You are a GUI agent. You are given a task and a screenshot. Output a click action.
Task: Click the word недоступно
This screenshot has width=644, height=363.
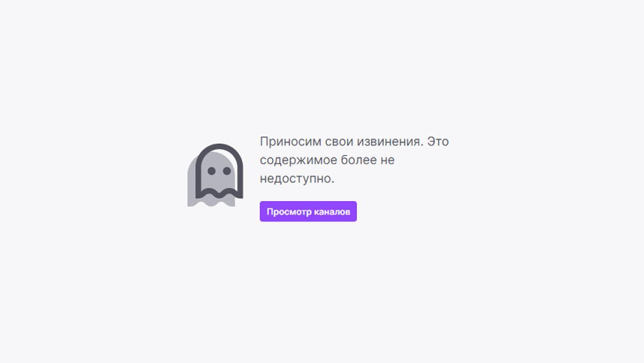click(297, 178)
